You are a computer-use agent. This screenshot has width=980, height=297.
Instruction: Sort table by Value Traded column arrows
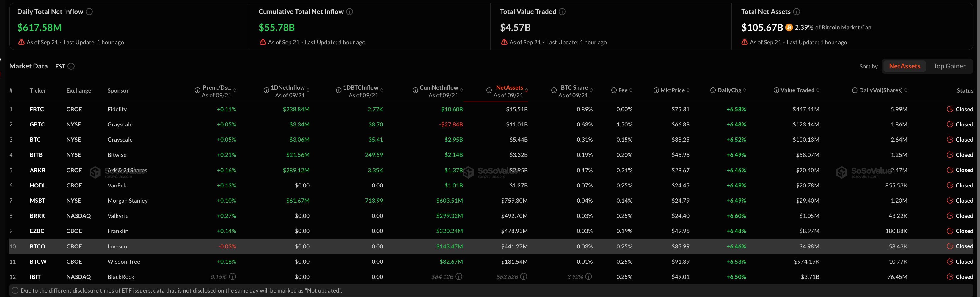[x=818, y=90]
